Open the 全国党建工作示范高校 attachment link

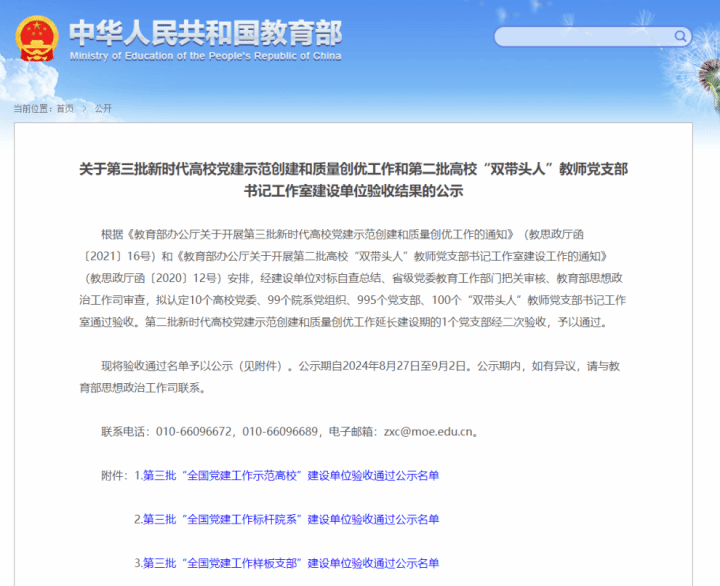(x=291, y=476)
